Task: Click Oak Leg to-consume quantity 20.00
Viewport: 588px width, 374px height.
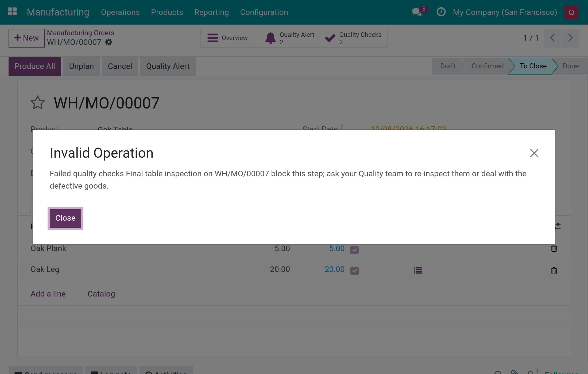Action: click(x=280, y=269)
